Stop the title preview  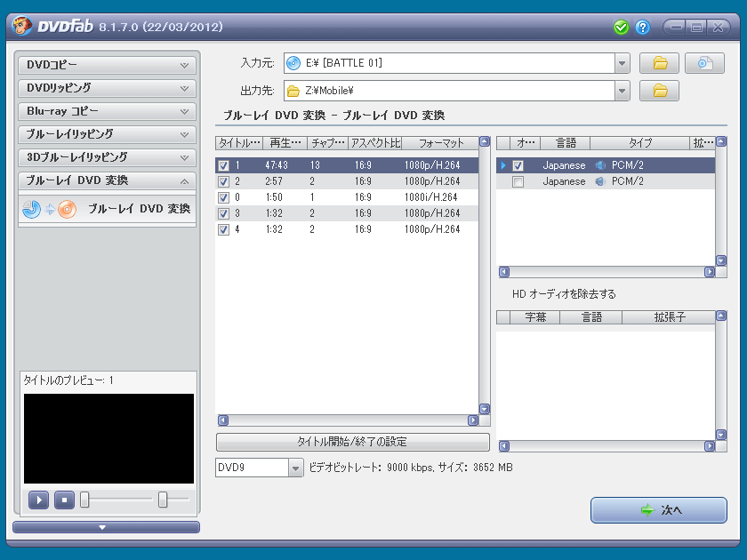[64, 500]
